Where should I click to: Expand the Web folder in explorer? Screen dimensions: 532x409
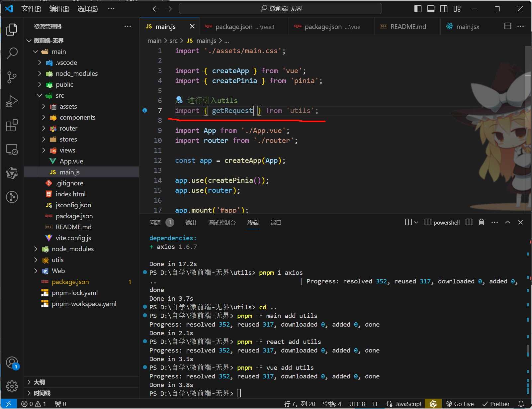36,271
